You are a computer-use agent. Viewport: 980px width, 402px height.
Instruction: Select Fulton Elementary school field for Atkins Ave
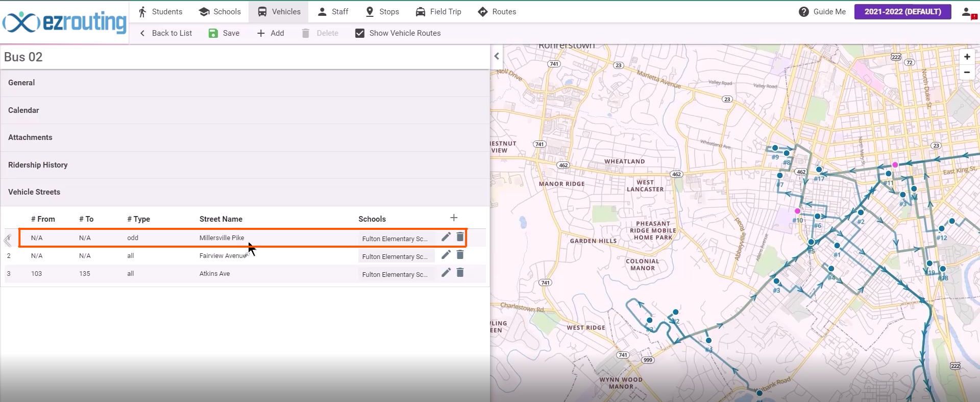(396, 274)
